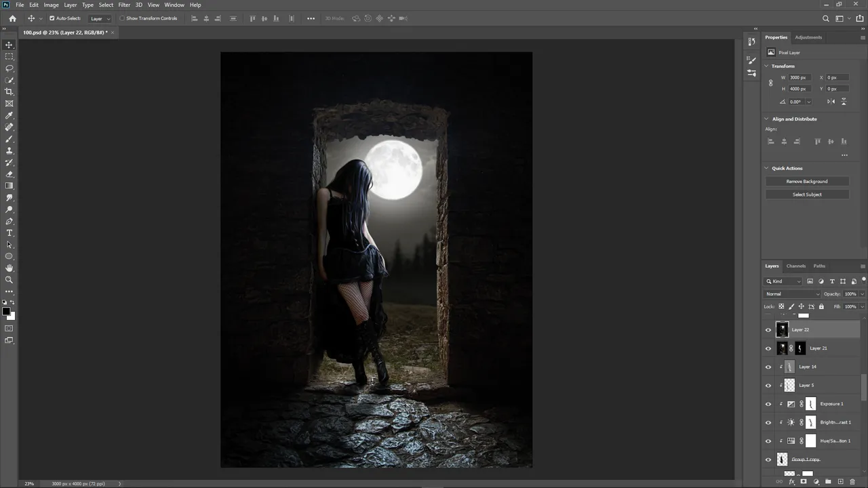Open the layer Kind filter dropdown

784,281
